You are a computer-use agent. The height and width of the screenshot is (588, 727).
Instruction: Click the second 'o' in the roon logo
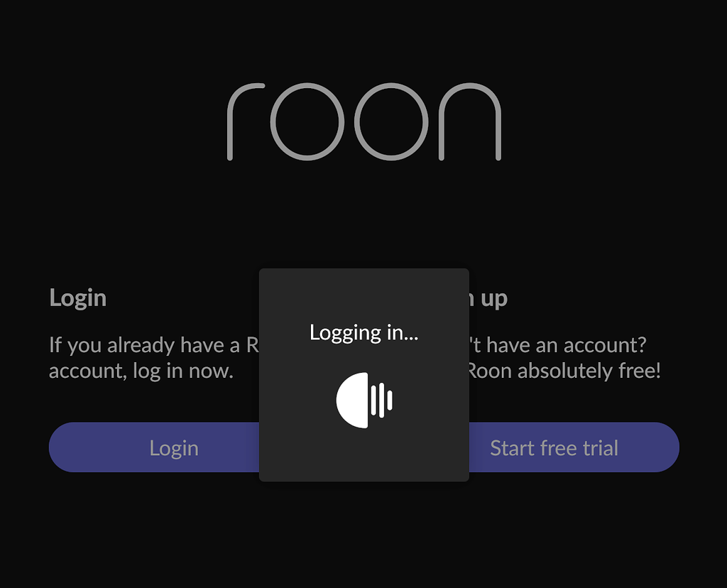click(392, 121)
